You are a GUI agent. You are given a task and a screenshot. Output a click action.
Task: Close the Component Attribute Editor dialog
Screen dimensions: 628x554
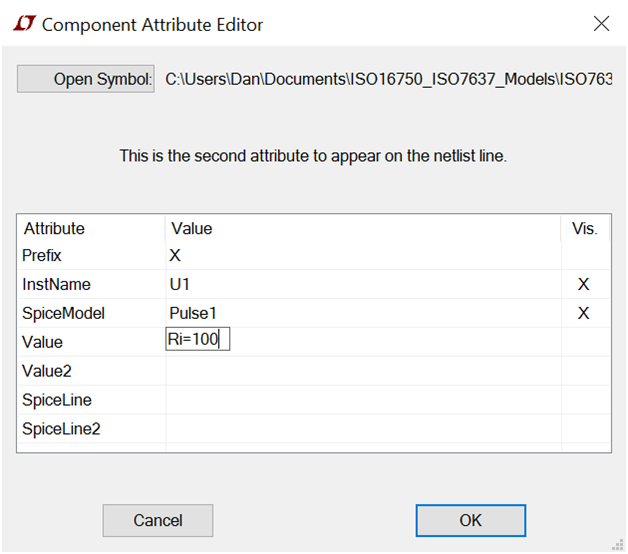tap(601, 24)
